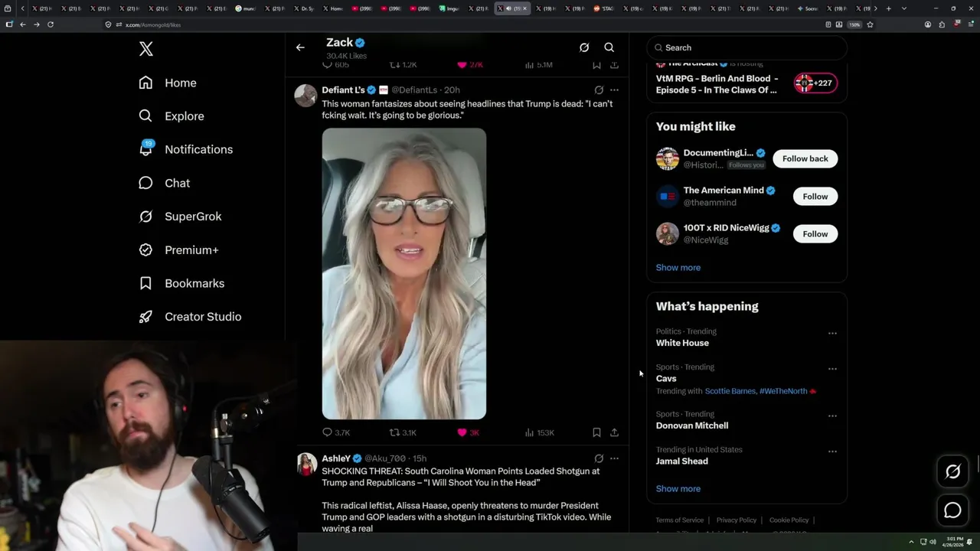Open the Privacy Policy link
The width and height of the screenshot is (980, 551).
[x=736, y=520]
